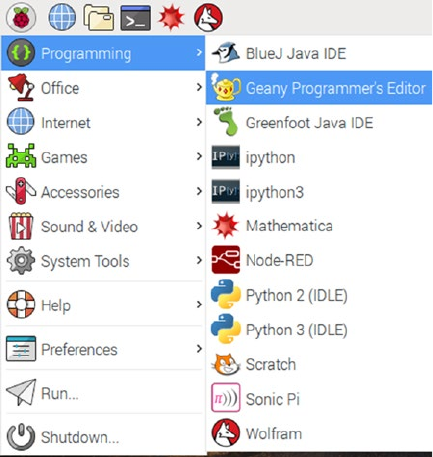Start ipython3 from the Programming submenu

pyautogui.click(x=319, y=192)
